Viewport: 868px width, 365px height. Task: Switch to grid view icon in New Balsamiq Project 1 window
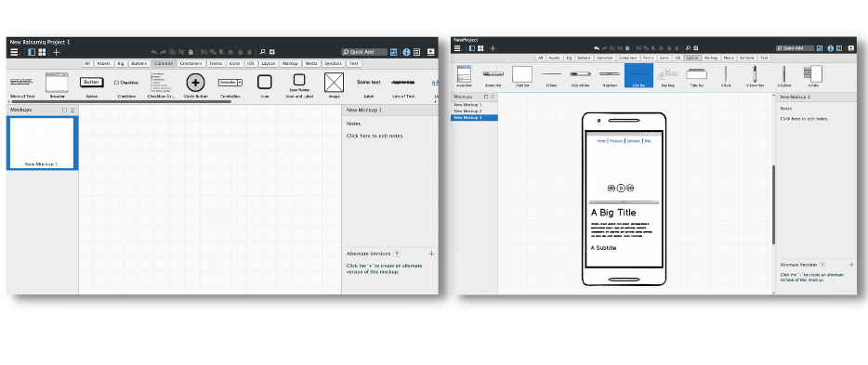[x=42, y=52]
